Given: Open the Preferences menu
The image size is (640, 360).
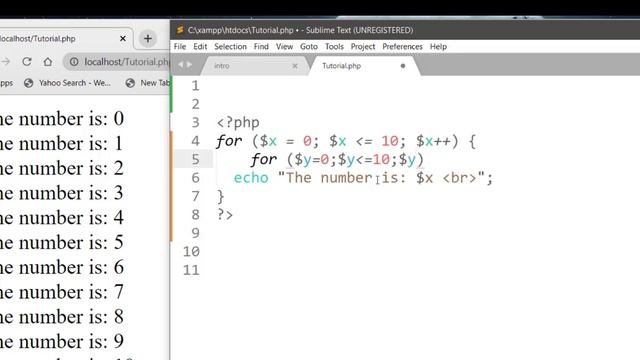Looking at the screenshot, I should point(402,47).
